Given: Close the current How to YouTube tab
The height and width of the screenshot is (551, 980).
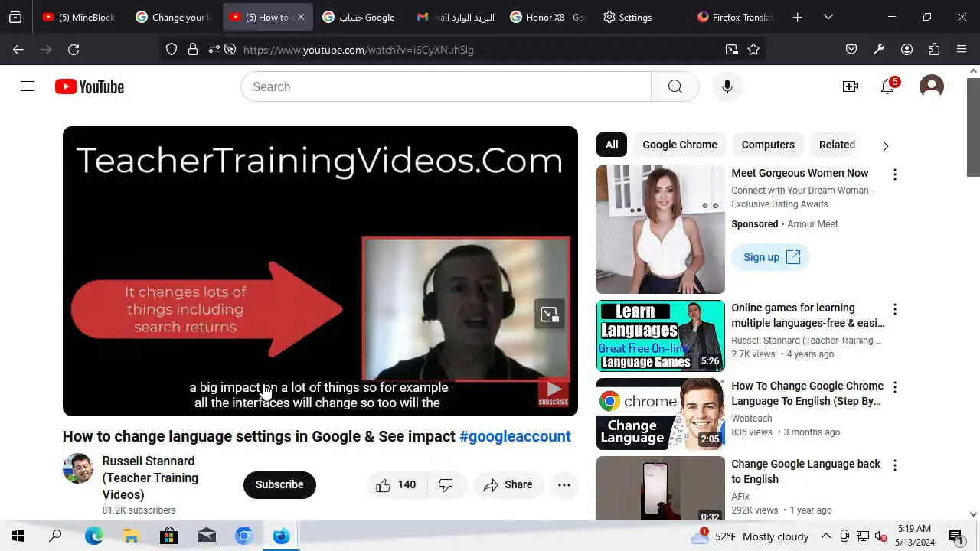Looking at the screenshot, I should tap(300, 17).
